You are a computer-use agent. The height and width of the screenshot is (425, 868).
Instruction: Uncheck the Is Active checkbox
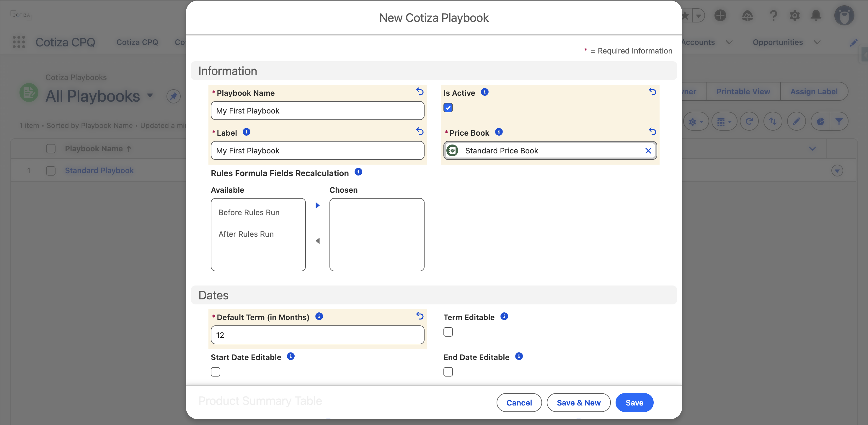[x=448, y=108]
